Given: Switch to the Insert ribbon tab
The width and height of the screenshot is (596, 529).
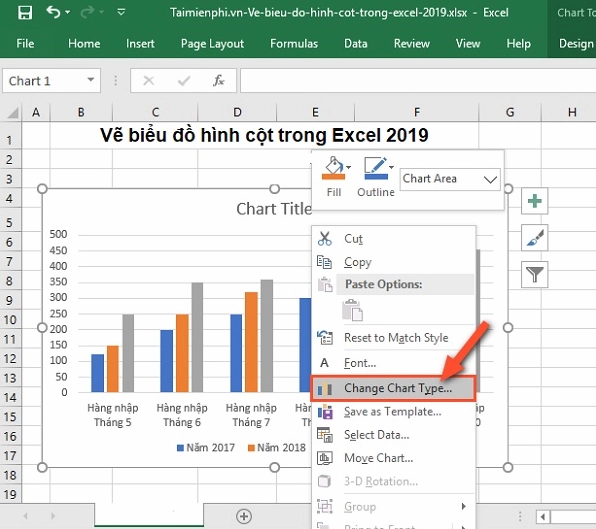Looking at the screenshot, I should pos(140,44).
